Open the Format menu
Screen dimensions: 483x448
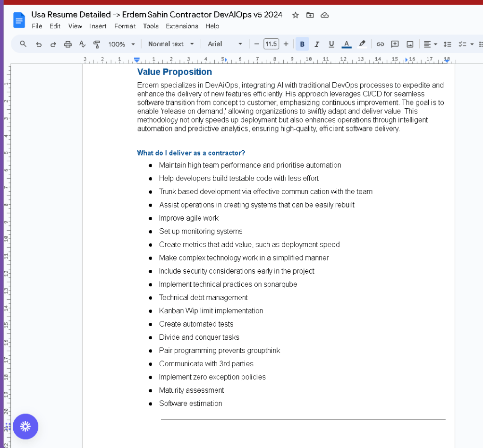tap(125, 26)
